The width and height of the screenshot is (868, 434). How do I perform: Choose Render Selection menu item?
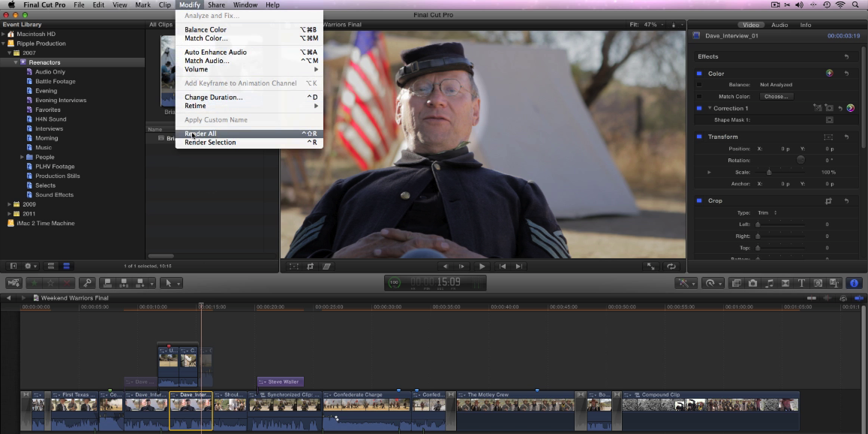click(248, 143)
